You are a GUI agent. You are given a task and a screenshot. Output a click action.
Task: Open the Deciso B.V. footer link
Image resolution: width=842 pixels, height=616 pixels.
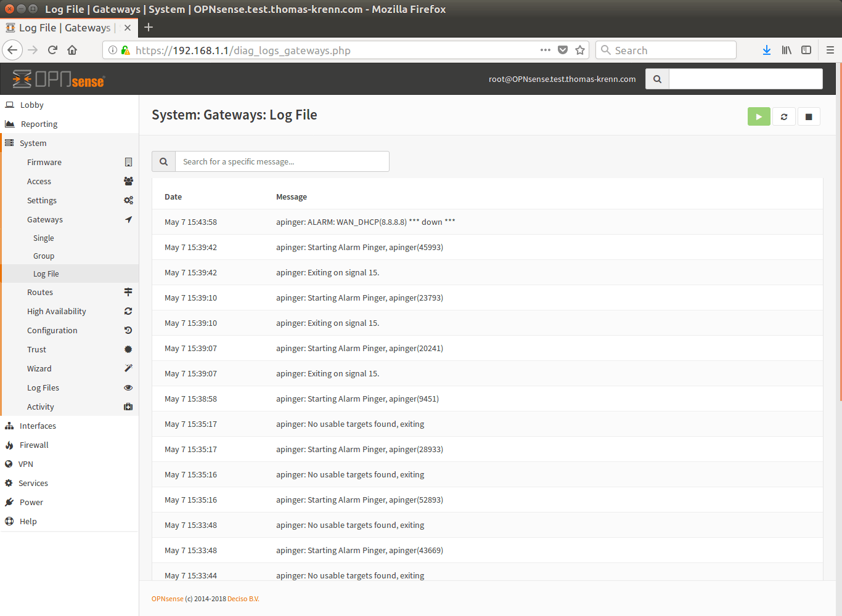coord(243,599)
